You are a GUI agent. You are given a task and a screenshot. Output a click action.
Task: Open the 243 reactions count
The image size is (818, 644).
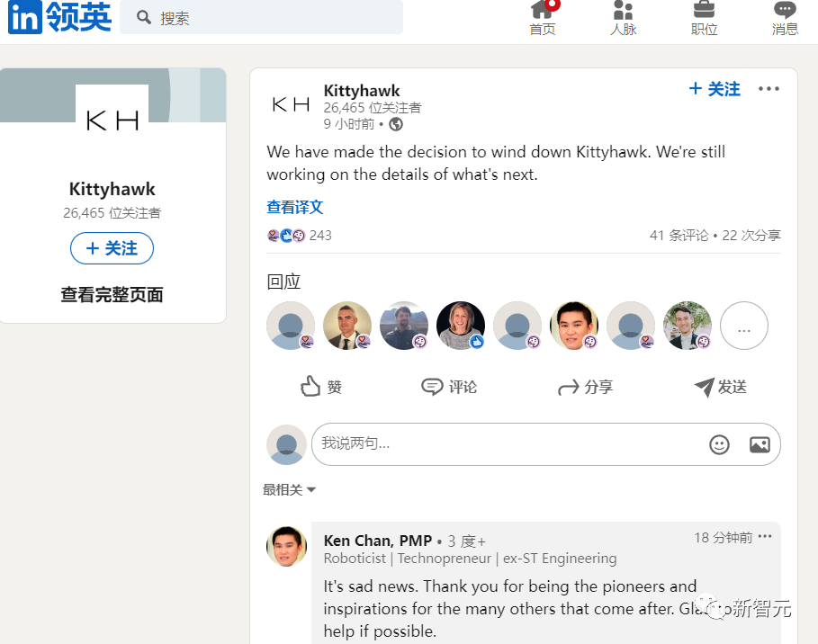(300, 236)
